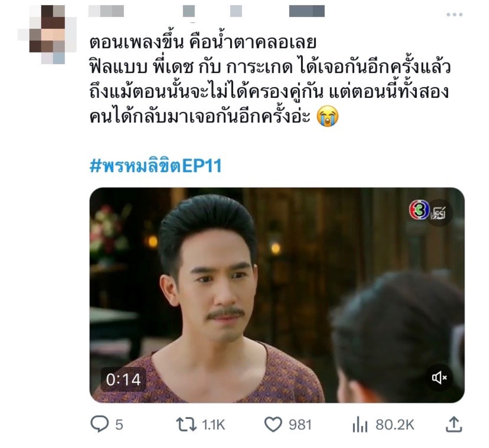Like the tweet with the heart icon
This screenshot has height=448, width=489.
pyautogui.click(x=273, y=425)
